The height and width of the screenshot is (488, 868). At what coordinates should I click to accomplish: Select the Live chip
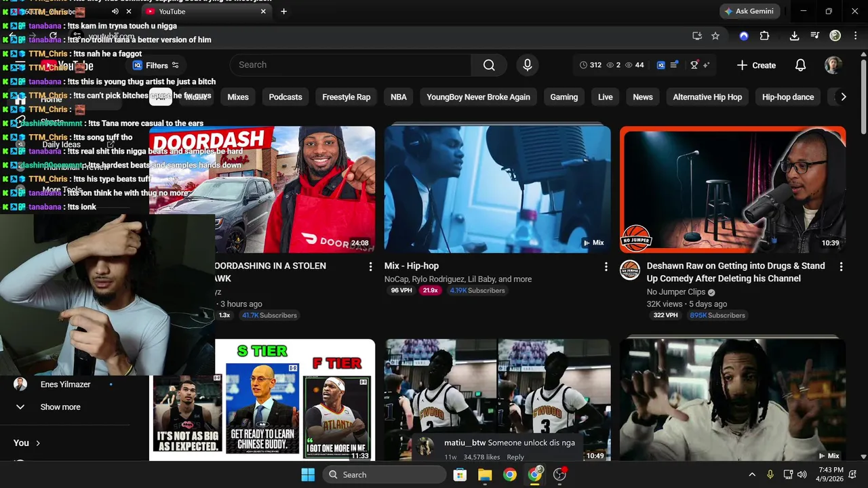[606, 97]
